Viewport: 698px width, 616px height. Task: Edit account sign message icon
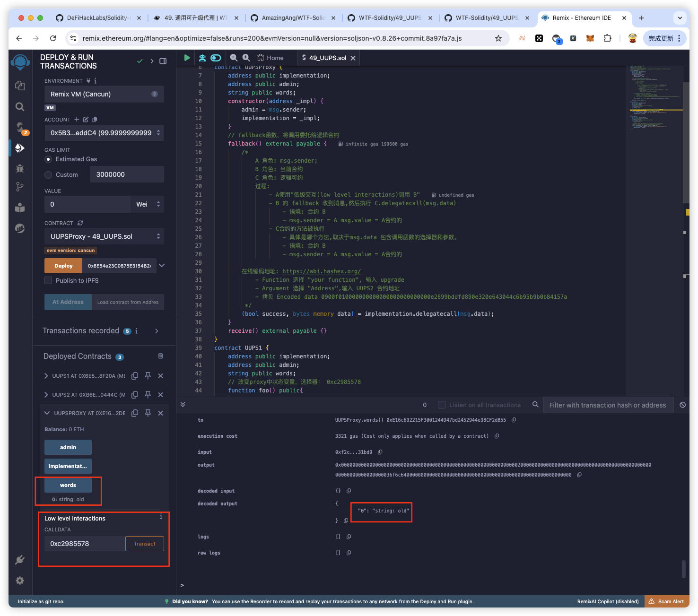tap(86, 120)
